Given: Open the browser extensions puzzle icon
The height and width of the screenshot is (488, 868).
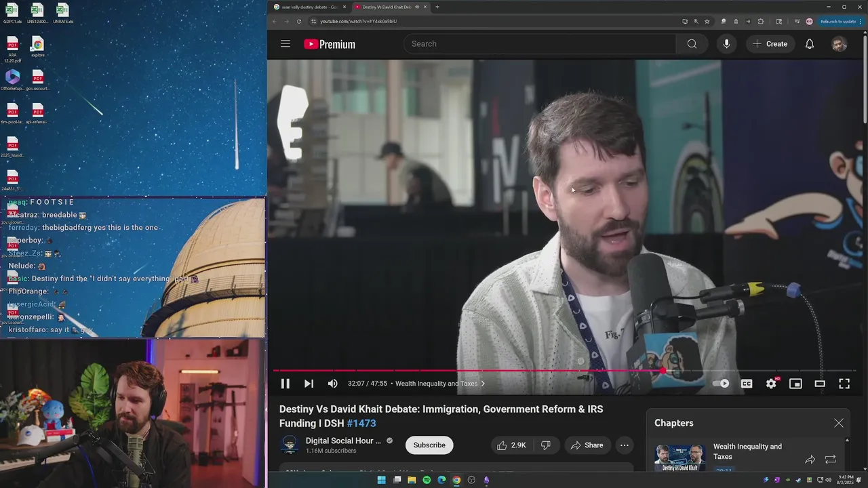Looking at the screenshot, I should (x=761, y=21).
